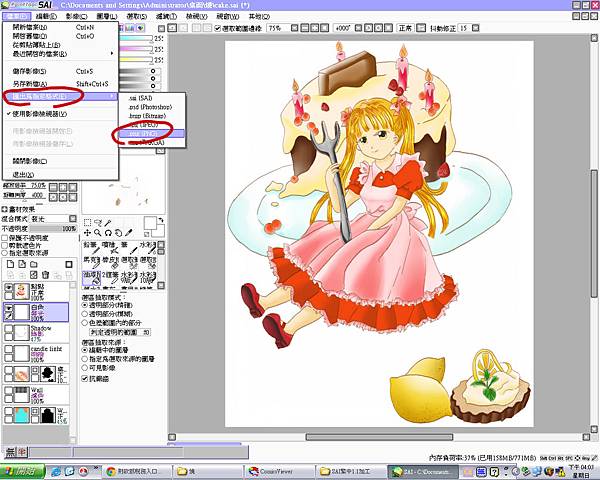Delete the current layer using trash icon
The height and width of the screenshot is (480, 600).
point(45,274)
